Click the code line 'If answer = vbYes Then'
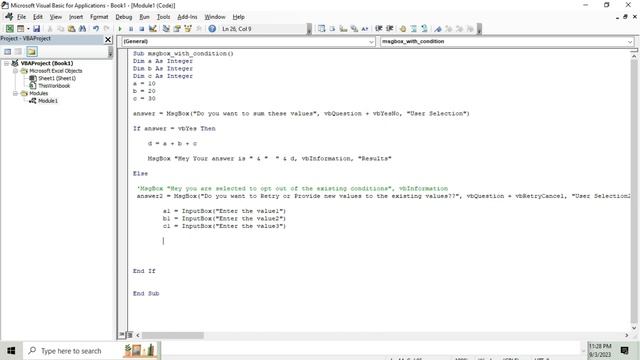This screenshot has height=360, width=640. tap(174, 129)
